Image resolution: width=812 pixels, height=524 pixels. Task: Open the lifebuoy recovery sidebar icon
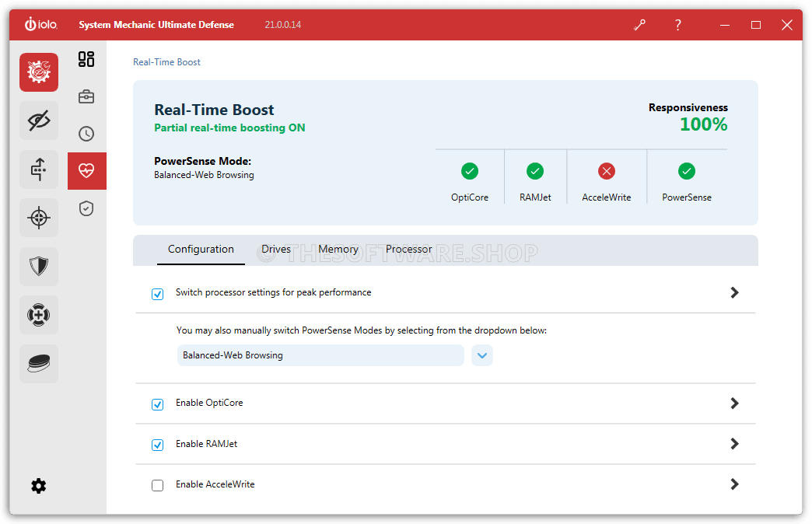coord(39,315)
